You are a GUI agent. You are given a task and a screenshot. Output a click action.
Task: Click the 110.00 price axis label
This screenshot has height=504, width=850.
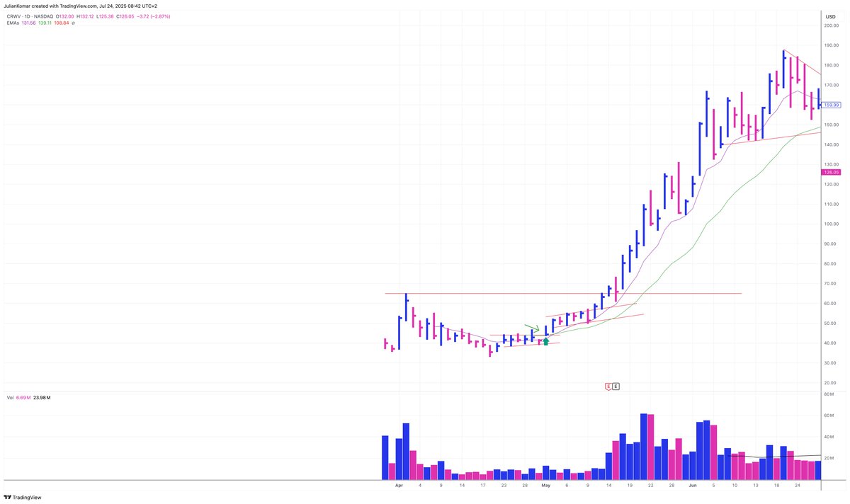832,204
